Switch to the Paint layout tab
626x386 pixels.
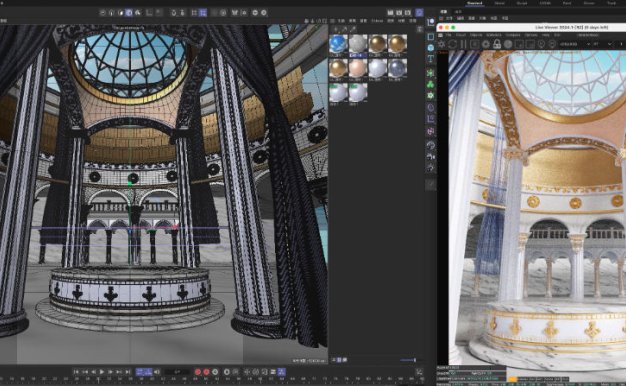[567, 3]
